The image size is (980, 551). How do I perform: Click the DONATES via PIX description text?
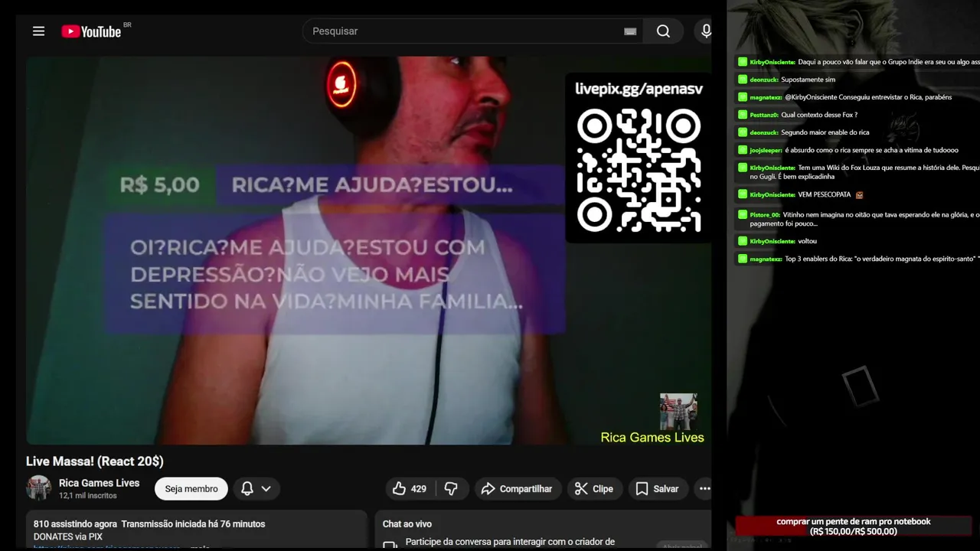pyautogui.click(x=68, y=536)
